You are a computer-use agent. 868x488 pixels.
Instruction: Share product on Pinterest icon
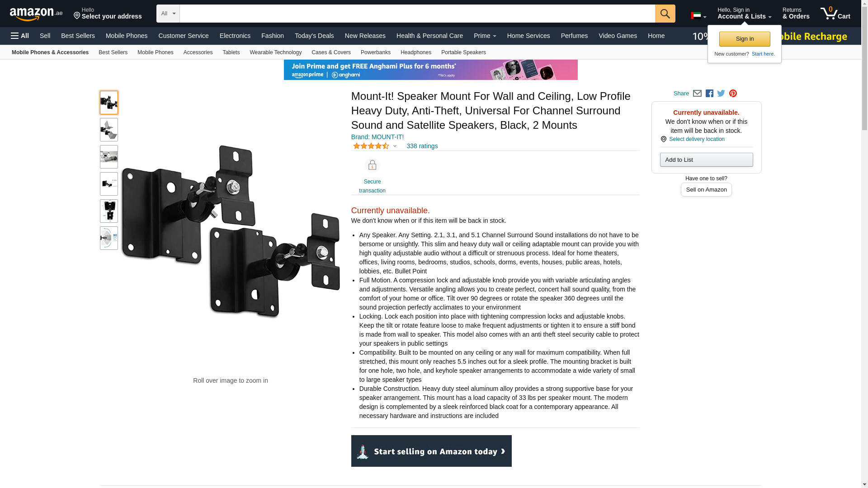(x=733, y=94)
